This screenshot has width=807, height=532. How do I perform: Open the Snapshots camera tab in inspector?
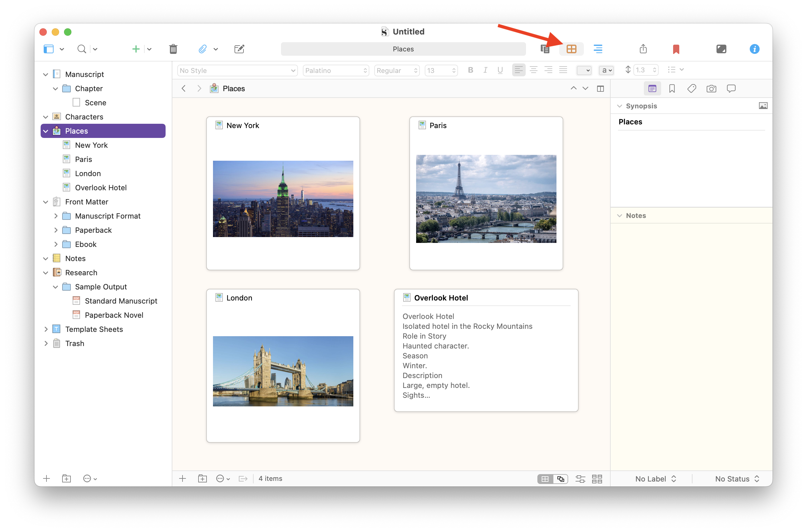711,89
